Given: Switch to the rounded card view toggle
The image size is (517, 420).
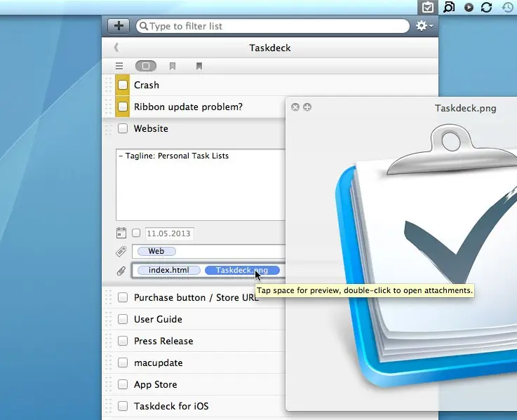Looking at the screenshot, I should 146,66.
